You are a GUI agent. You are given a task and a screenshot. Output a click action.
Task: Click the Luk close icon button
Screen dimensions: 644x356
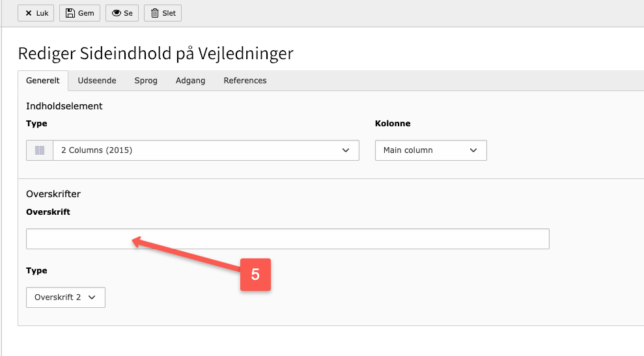click(x=36, y=13)
